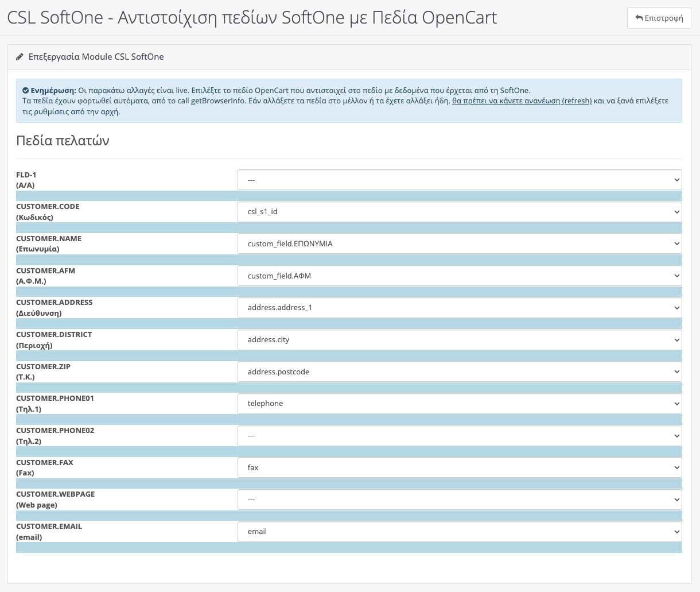The width and height of the screenshot is (700, 592).
Task: Click the CUSTOMER.FAX (Fax) label
Action: [45, 468]
